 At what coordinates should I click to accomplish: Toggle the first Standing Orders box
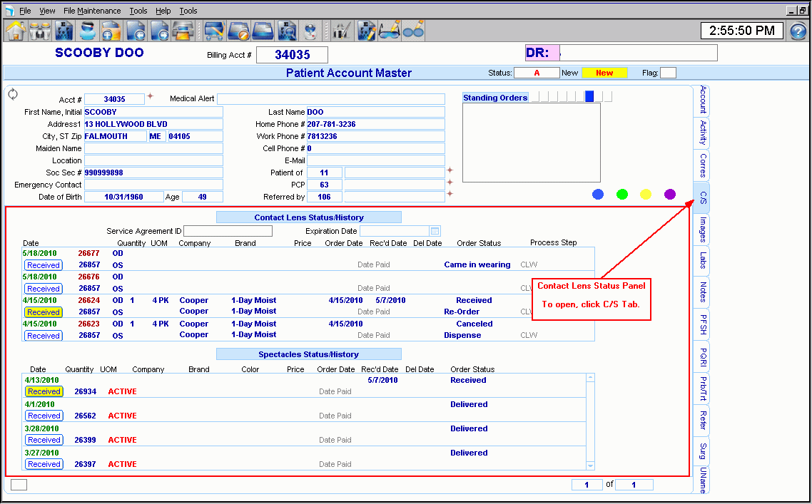click(535, 97)
